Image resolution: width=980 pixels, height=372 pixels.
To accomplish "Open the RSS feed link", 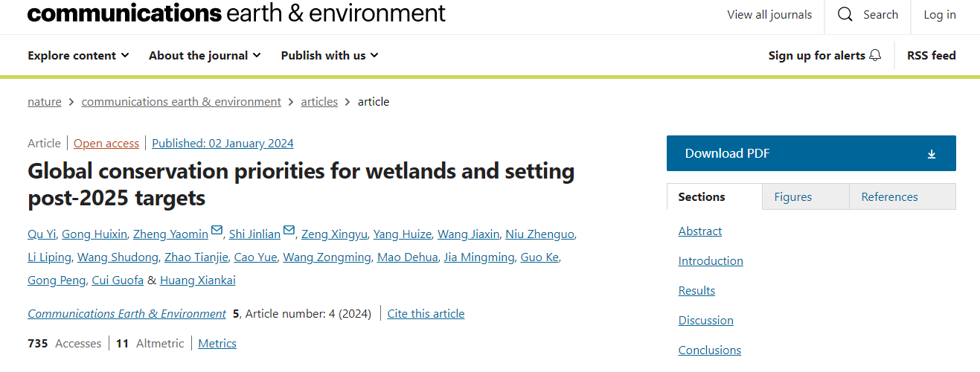I will tap(931, 55).
